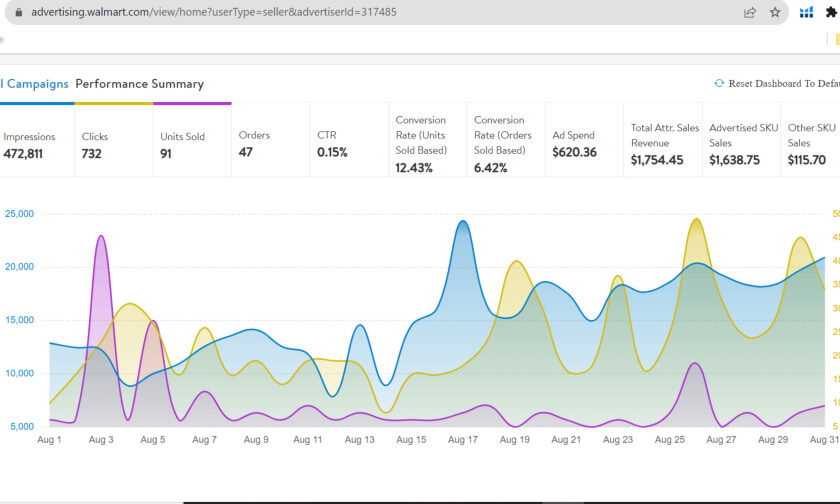Click the refresh icon beside Reset Dashboard

(719, 84)
